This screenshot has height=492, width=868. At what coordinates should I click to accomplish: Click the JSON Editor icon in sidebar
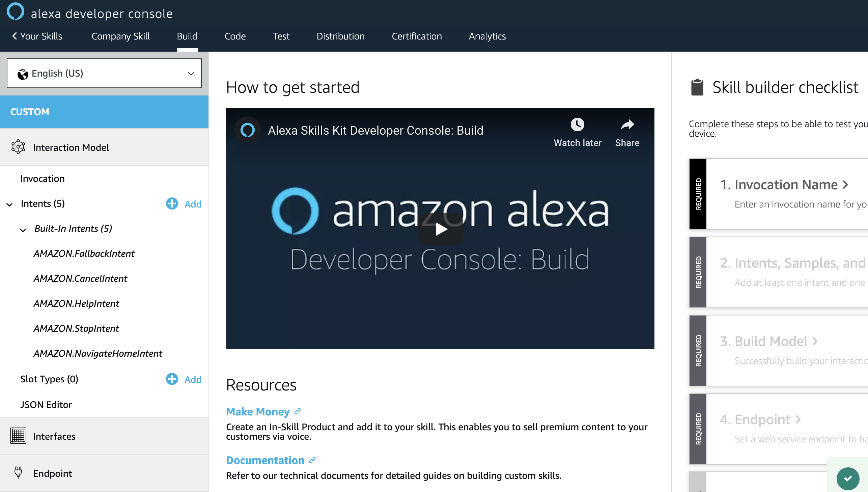point(46,404)
